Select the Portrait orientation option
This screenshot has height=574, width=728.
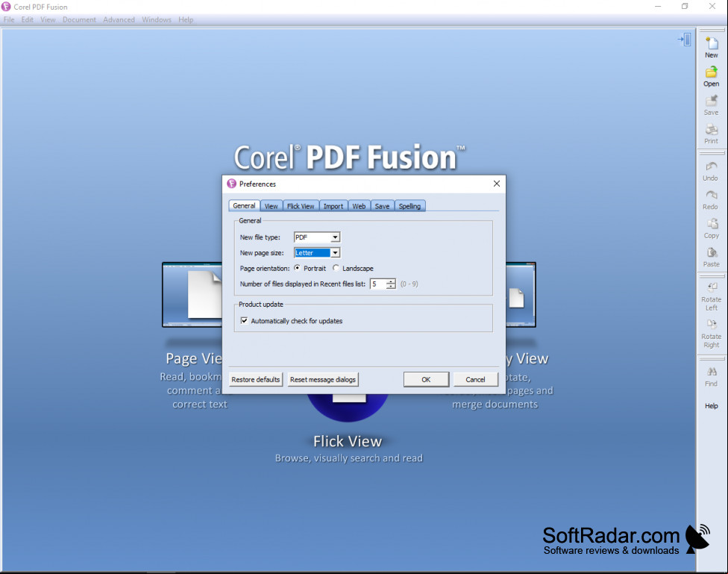coord(297,268)
